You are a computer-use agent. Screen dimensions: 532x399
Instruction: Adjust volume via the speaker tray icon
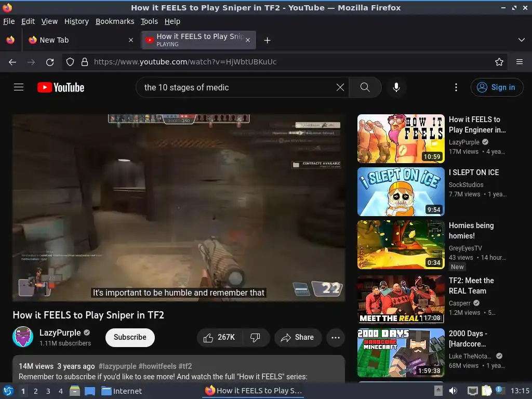click(453, 391)
